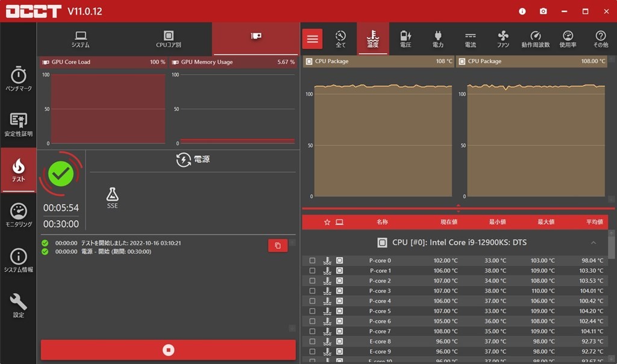The width and height of the screenshot is (617, 364).
Task: Open the ベンチマーク (Benchmark) stopwatch icon
Action: coord(18,79)
